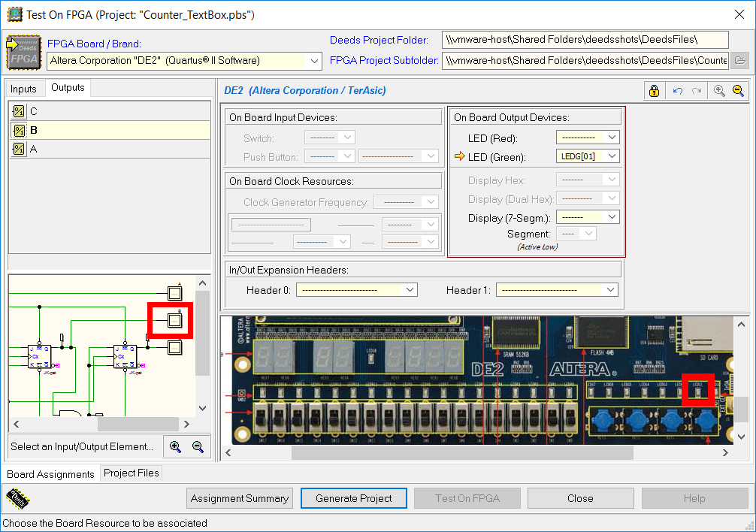This screenshot has width=756, height=532.
Task: Click the Deeds FPGA logo icon
Action: coord(23,52)
